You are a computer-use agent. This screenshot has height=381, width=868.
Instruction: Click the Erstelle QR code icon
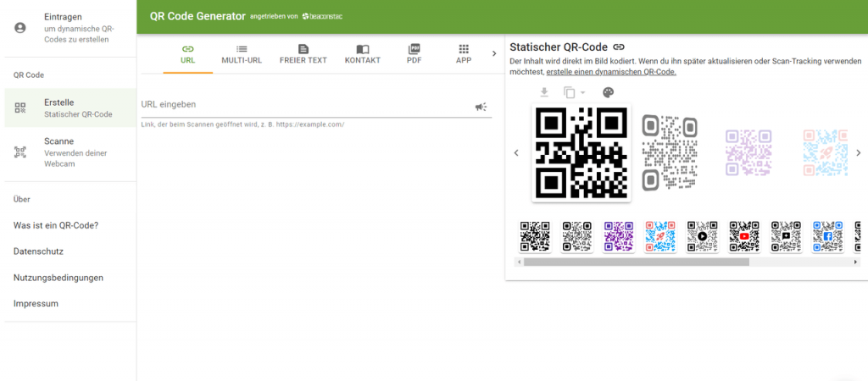tap(20, 108)
